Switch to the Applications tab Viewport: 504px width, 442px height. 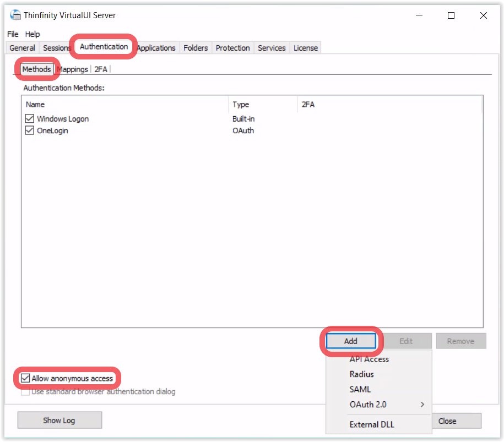156,48
